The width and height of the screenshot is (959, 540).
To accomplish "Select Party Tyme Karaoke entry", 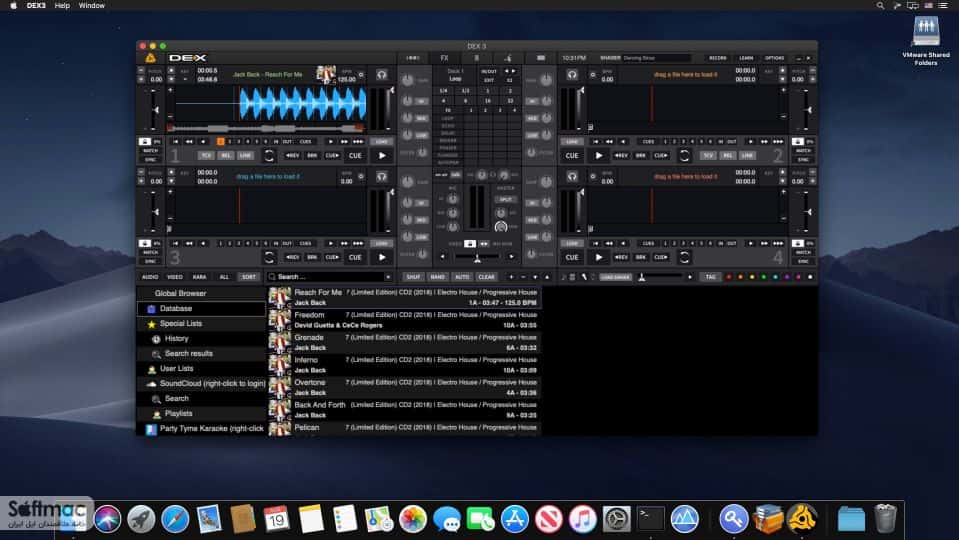I will (x=202, y=429).
